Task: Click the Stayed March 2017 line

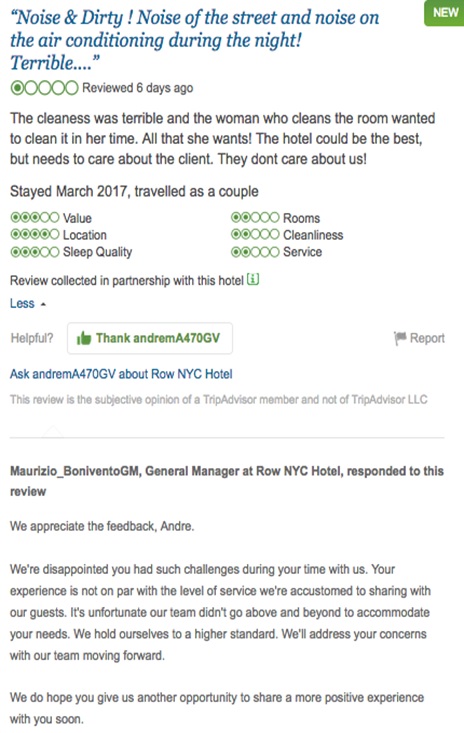Action: click(134, 191)
